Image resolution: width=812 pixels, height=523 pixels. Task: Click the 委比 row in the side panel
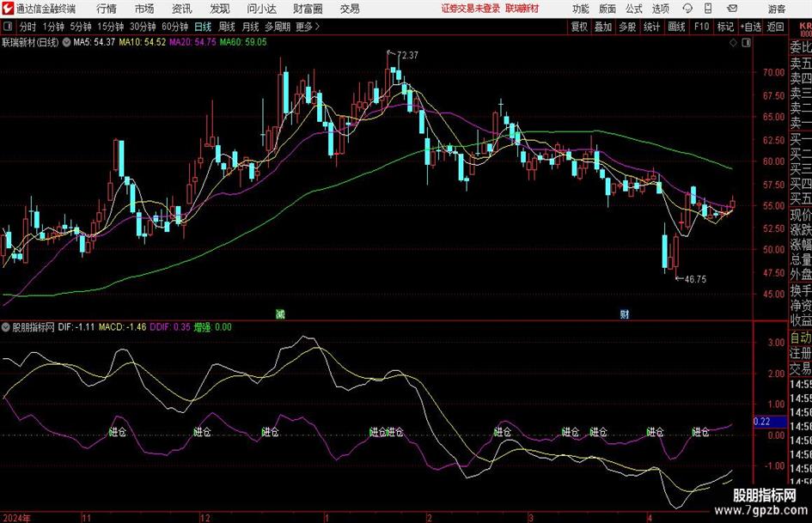pos(800,47)
